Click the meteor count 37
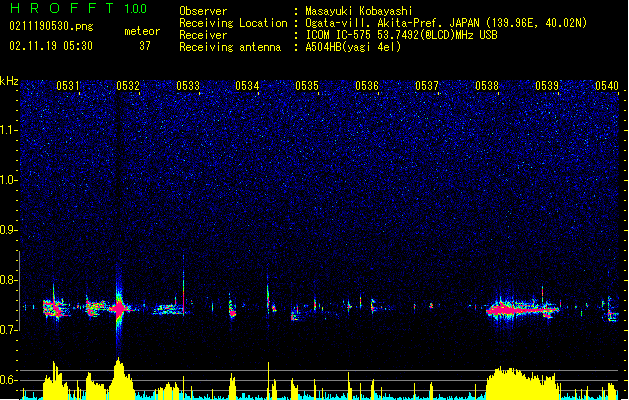Screen dimensions: 629x400 click(x=145, y=46)
